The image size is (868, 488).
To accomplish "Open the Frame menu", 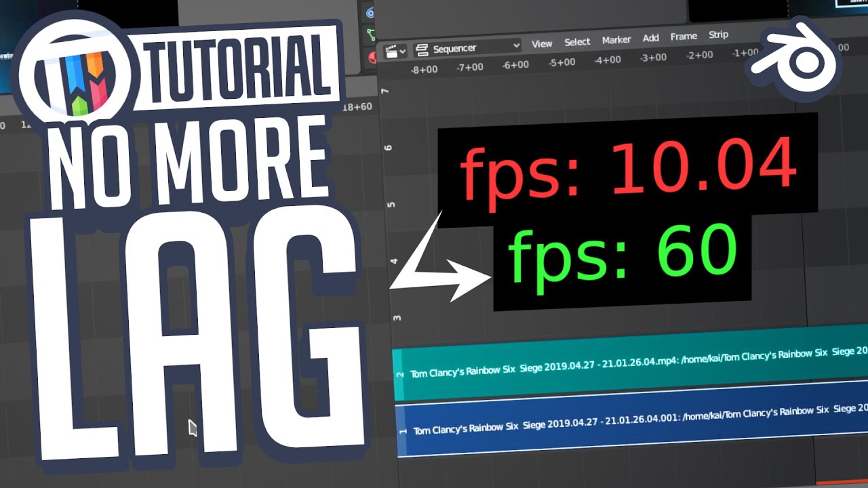I will click(684, 37).
